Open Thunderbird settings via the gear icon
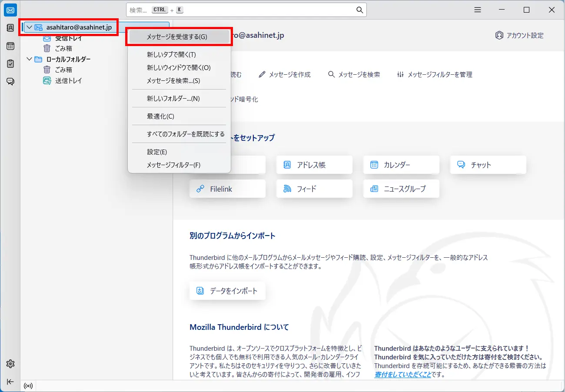The width and height of the screenshot is (565, 392). [10, 364]
